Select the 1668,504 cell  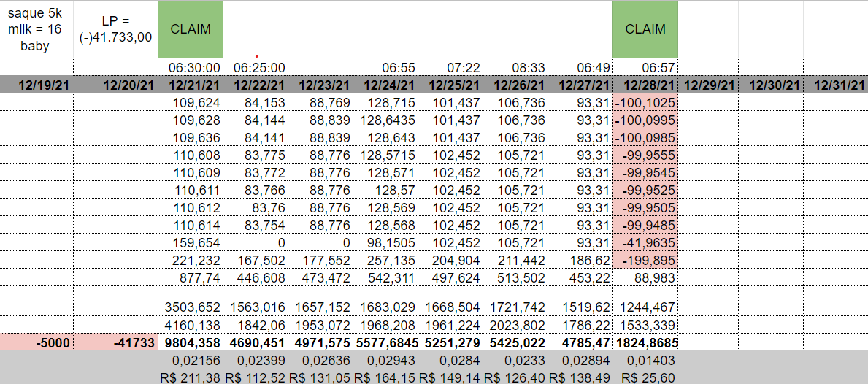click(450, 301)
